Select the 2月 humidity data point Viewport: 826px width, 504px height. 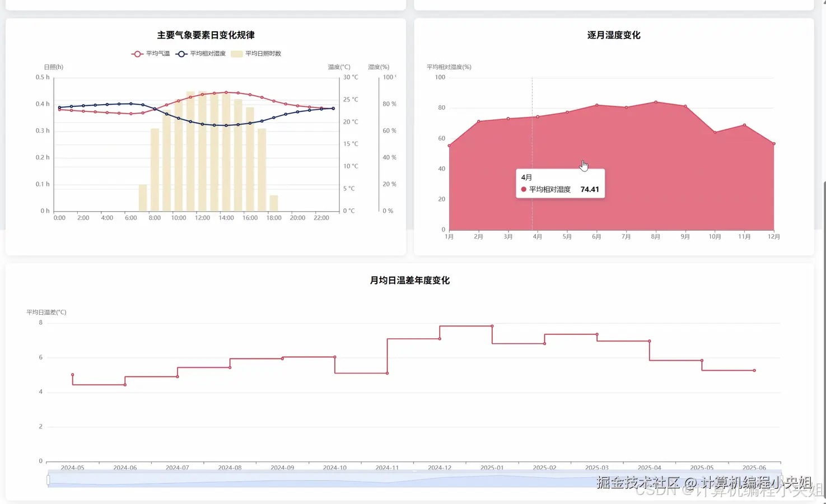tap(479, 121)
